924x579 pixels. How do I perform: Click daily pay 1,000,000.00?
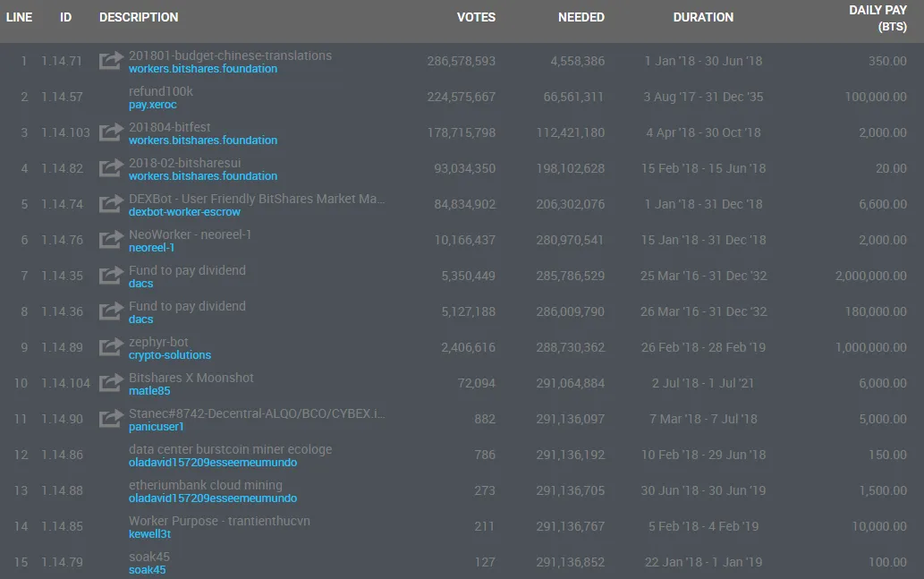coord(871,347)
